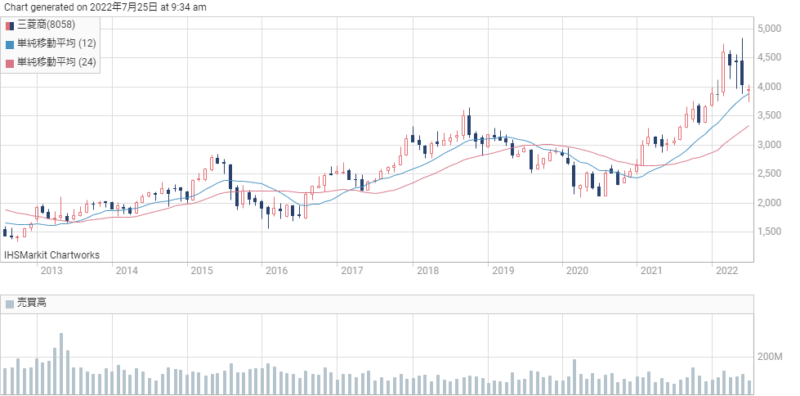Screen dimensions: 800x396
Task: Click the 2015 year axis label
Action: (x=201, y=271)
